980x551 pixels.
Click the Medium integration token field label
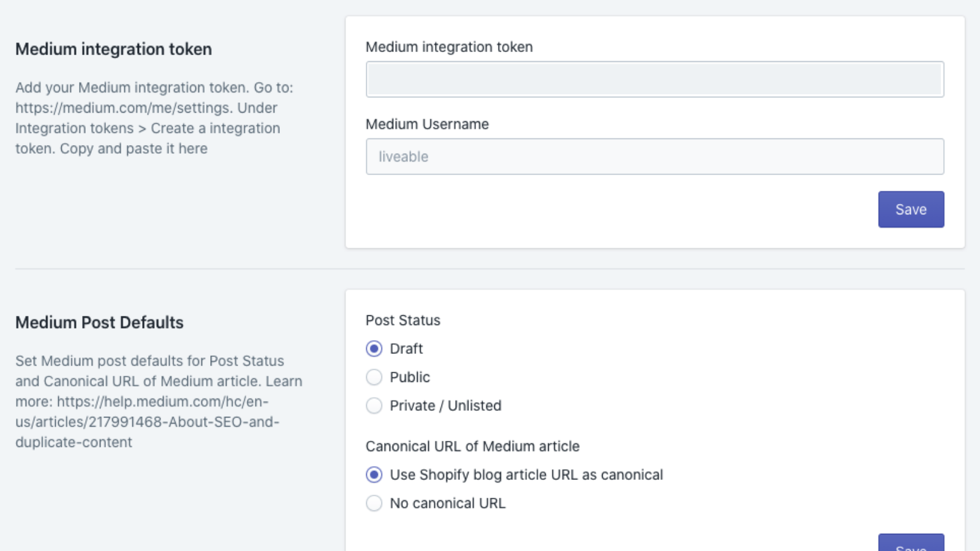[449, 47]
